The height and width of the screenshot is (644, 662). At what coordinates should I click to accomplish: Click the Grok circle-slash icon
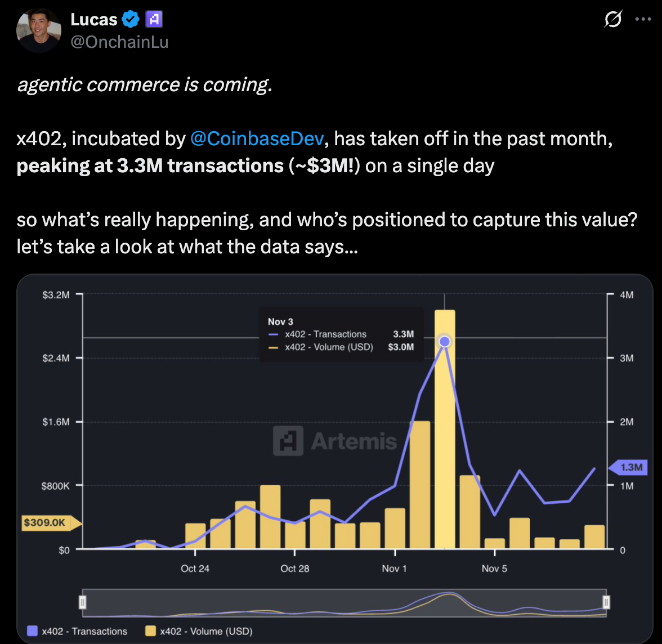[x=612, y=19]
